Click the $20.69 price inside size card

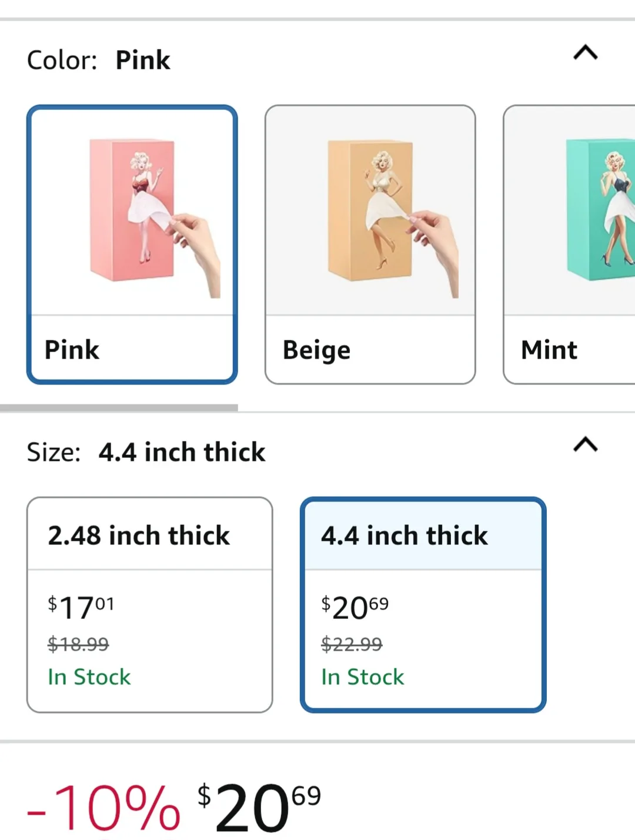[x=355, y=607]
